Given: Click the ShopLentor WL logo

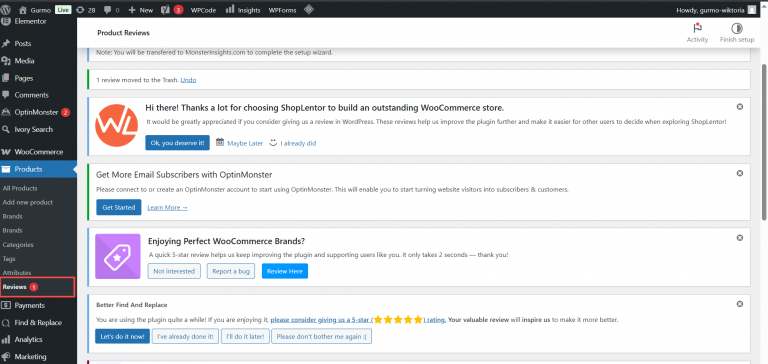Looking at the screenshot, I should pyautogui.click(x=116, y=125).
